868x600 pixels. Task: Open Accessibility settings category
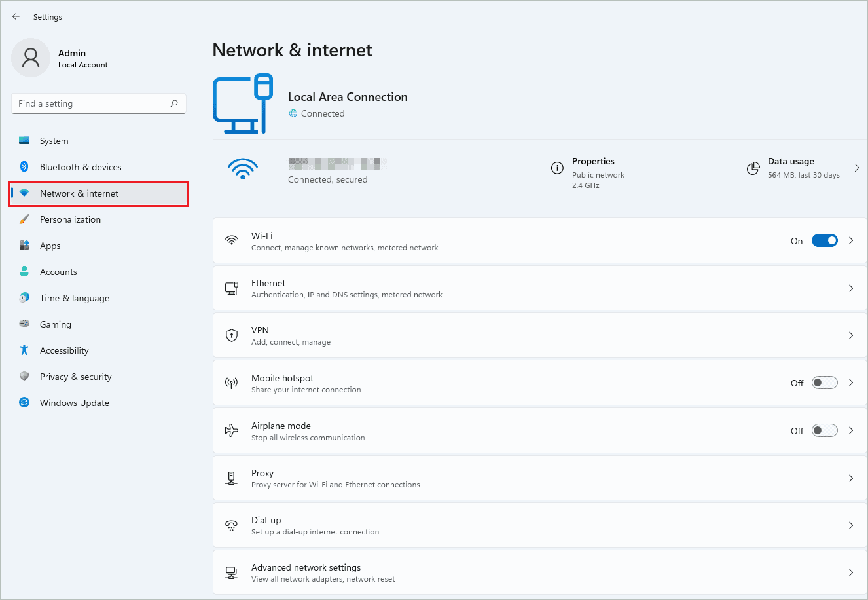tap(99, 350)
